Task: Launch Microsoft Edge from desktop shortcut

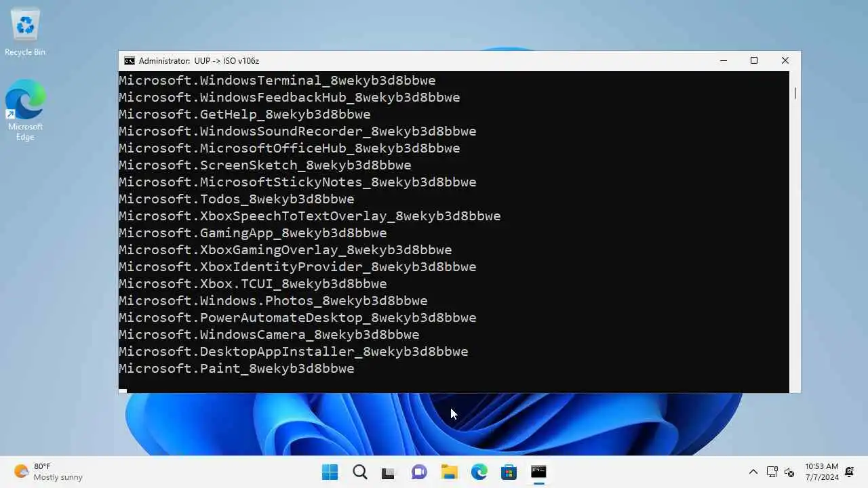Action: pos(25,110)
